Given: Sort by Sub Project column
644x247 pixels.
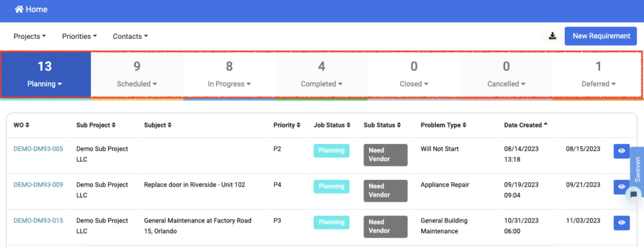Looking at the screenshot, I should point(96,125).
